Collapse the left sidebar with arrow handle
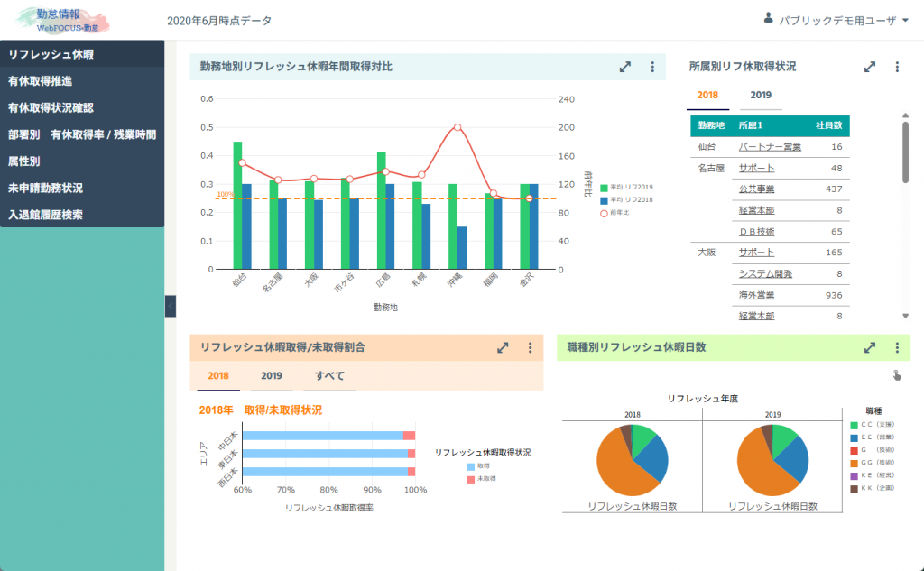 click(171, 307)
